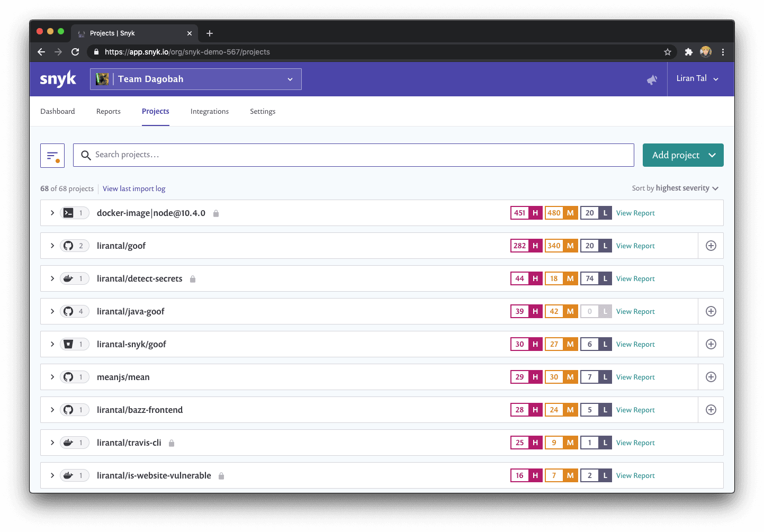This screenshot has height=532, width=764.
Task: Open the View last import log link
Action: 134,188
